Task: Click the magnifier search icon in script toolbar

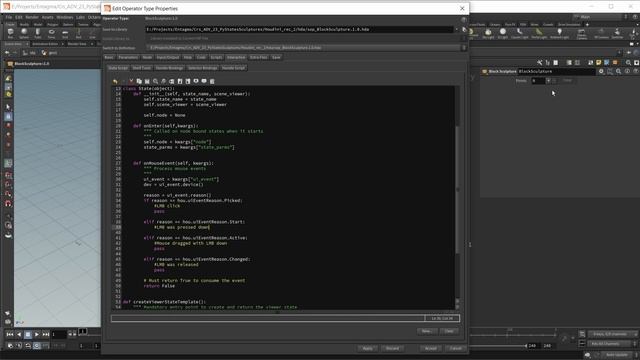Action: (x=156, y=81)
